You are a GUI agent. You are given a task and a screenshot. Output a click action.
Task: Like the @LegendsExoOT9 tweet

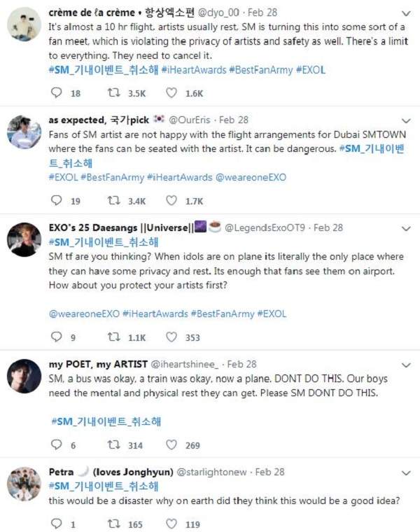coord(171,337)
